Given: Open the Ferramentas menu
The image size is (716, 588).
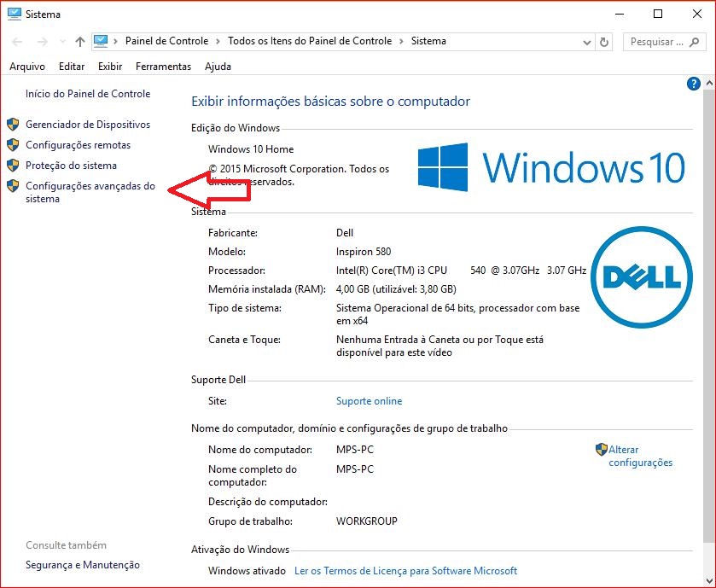Looking at the screenshot, I should point(163,66).
